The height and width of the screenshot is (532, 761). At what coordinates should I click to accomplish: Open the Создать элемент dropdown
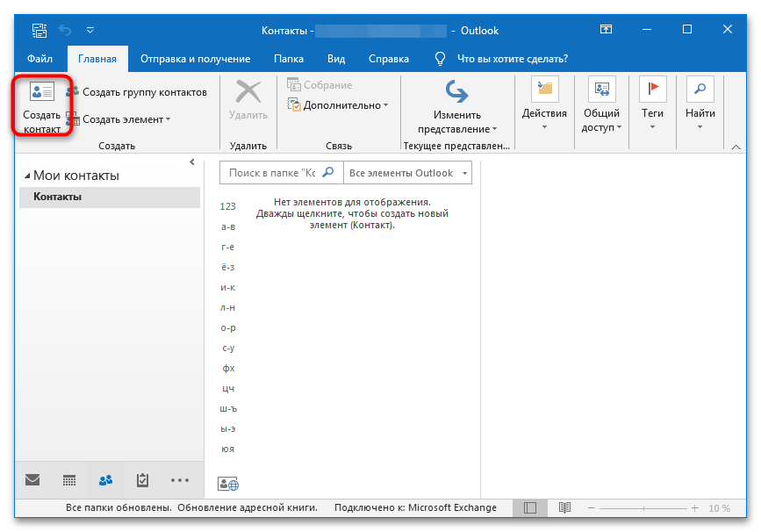118,119
